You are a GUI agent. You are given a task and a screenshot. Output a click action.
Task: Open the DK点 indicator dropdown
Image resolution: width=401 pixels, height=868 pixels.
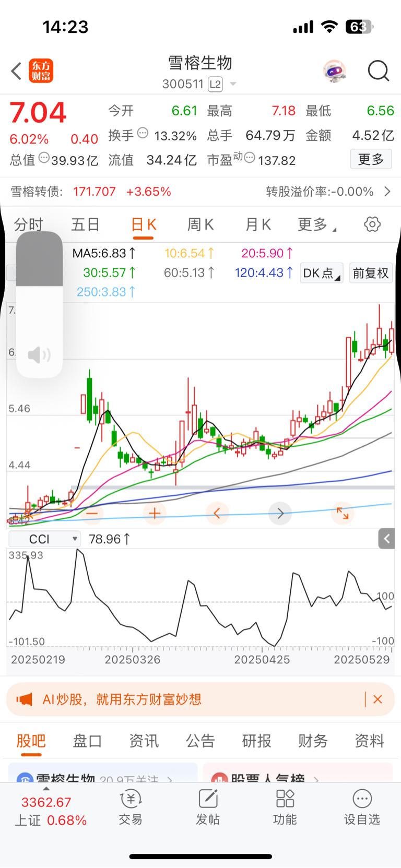(322, 273)
